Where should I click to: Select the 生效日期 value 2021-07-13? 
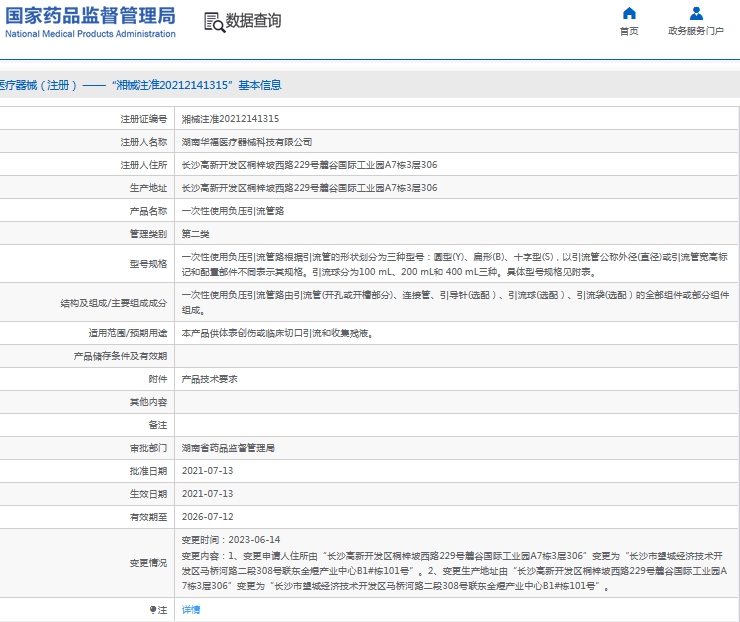(x=208, y=494)
